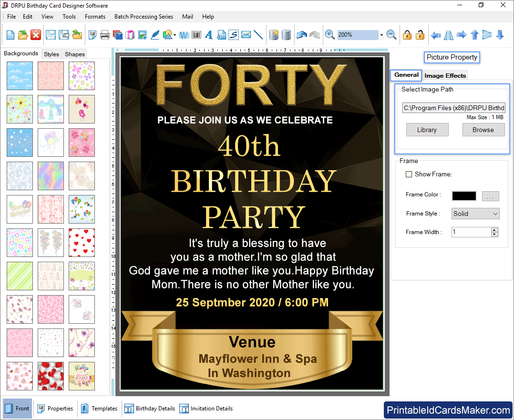Switch to the Styles tab
This screenshot has width=514, height=420.
51,54
